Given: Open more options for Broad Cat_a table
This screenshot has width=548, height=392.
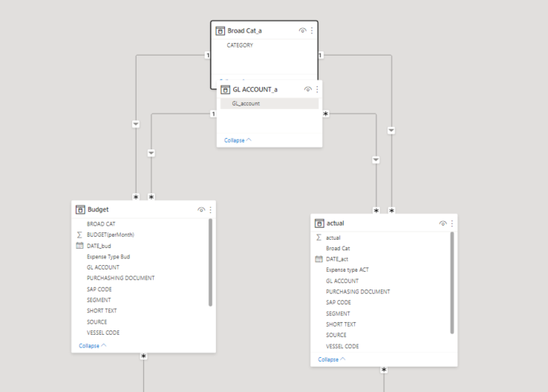Looking at the screenshot, I should (312, 30).
